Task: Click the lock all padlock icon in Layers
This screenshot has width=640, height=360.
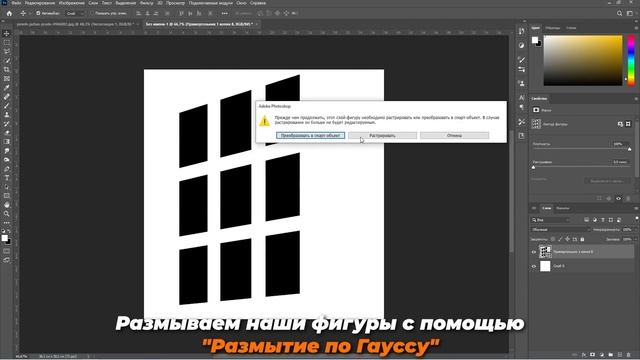Action: [582, 239]
